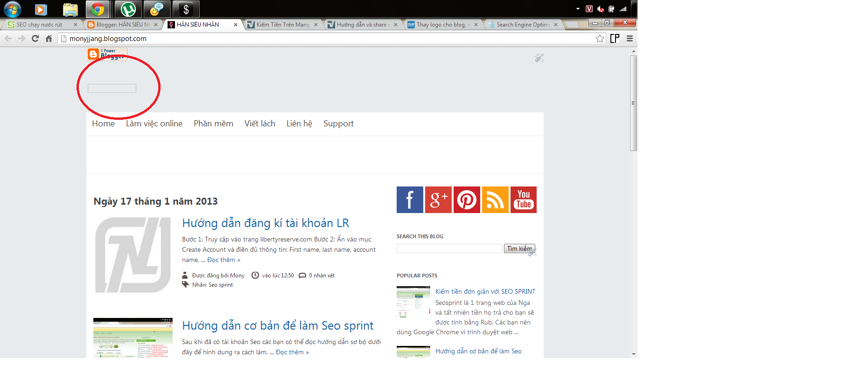Screen dimensions: 868x386
Task: Bookmark this page with the star icon
Action: (600, 39)
